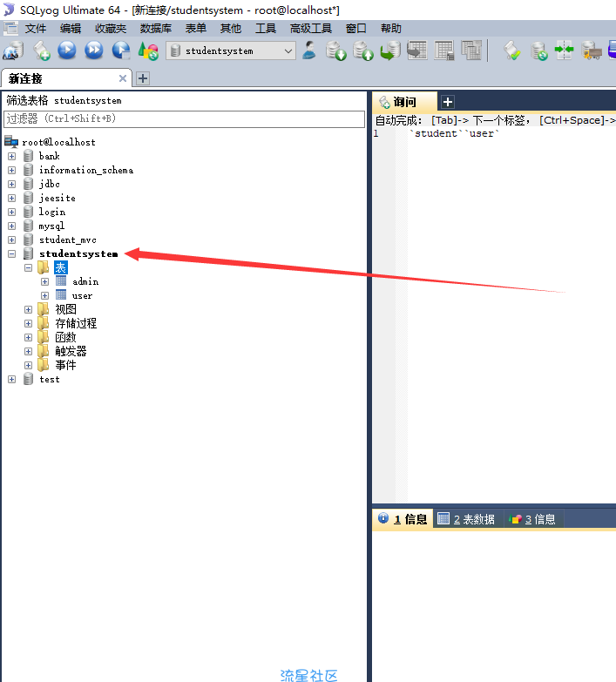Select the 询问 query tab
616x682 pixels.
click(404, 102)
